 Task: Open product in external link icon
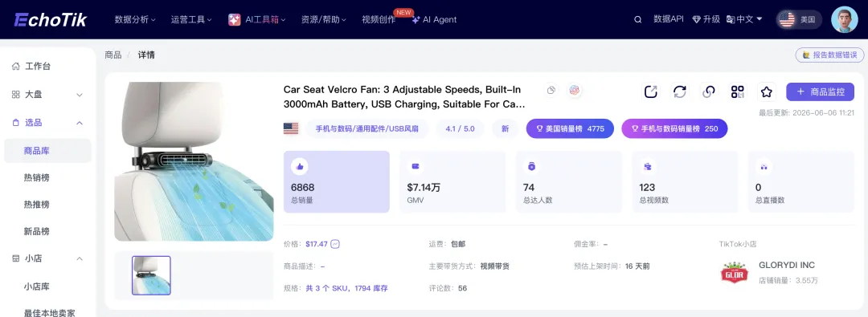click(651, 91)
